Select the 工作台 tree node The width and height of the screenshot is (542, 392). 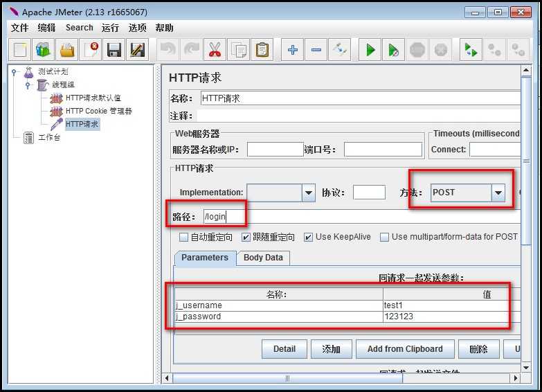(x=49, y=137)
